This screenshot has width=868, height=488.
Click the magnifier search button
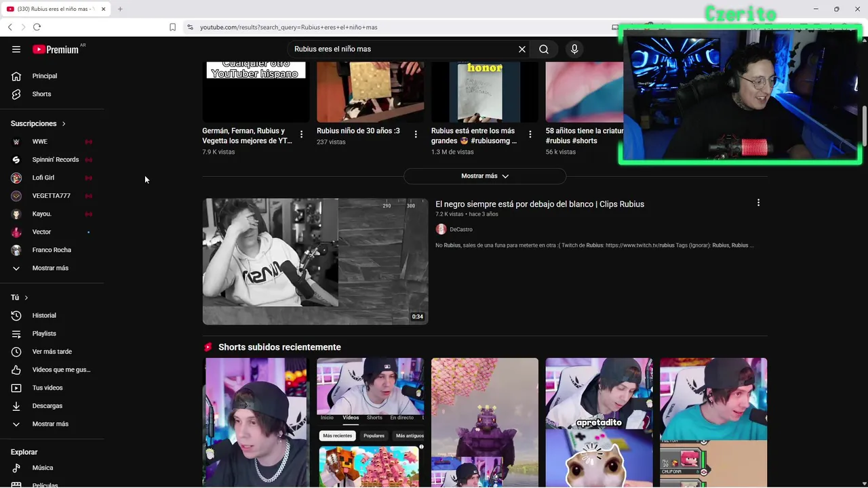pos(544,49)
